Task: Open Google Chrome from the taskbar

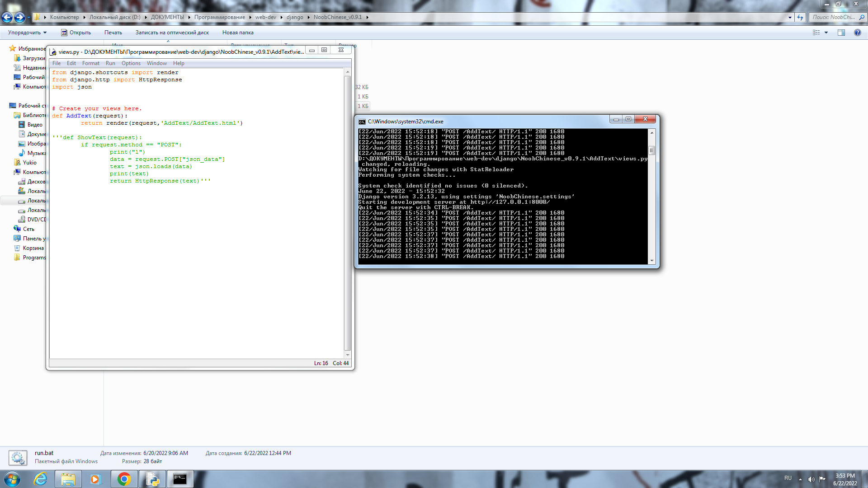Action: coord(124,479)
